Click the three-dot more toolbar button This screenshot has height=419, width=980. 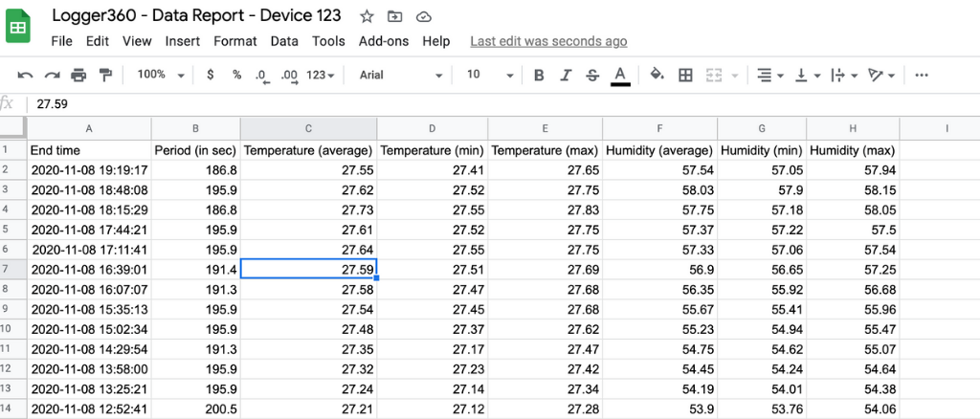(x=922, y=76)
